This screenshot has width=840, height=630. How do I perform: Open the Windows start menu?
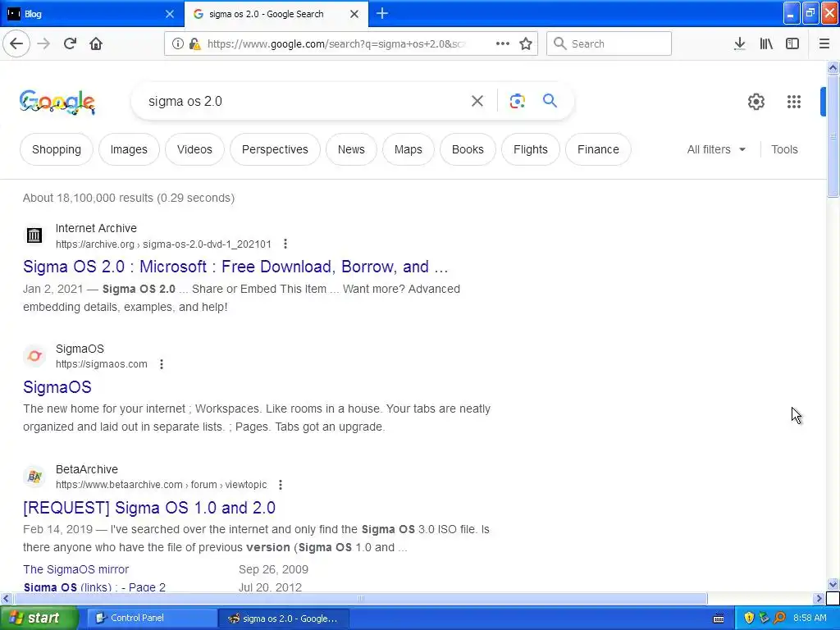pyautogui.click(x=39, y=618)
